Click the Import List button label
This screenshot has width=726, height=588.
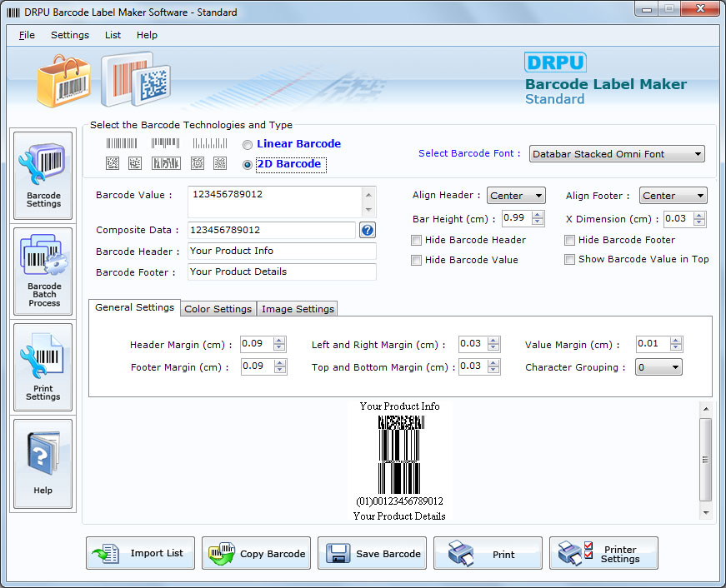(x=157, y=553)
